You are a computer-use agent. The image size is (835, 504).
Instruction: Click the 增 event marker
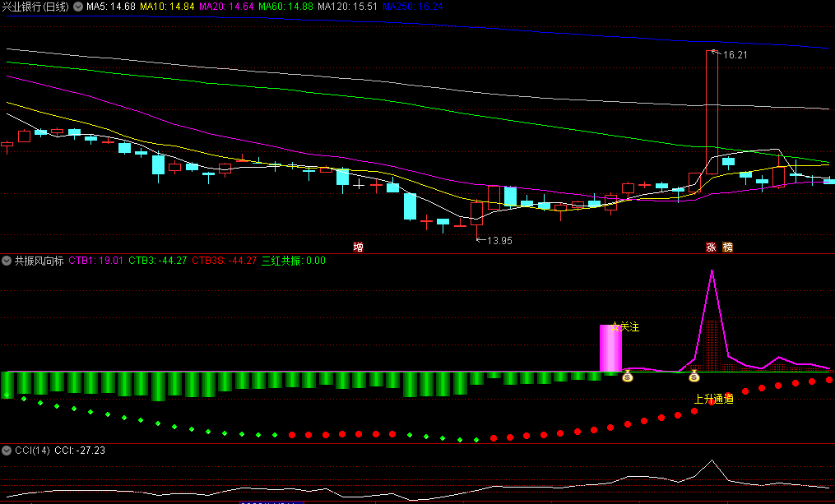359,247
